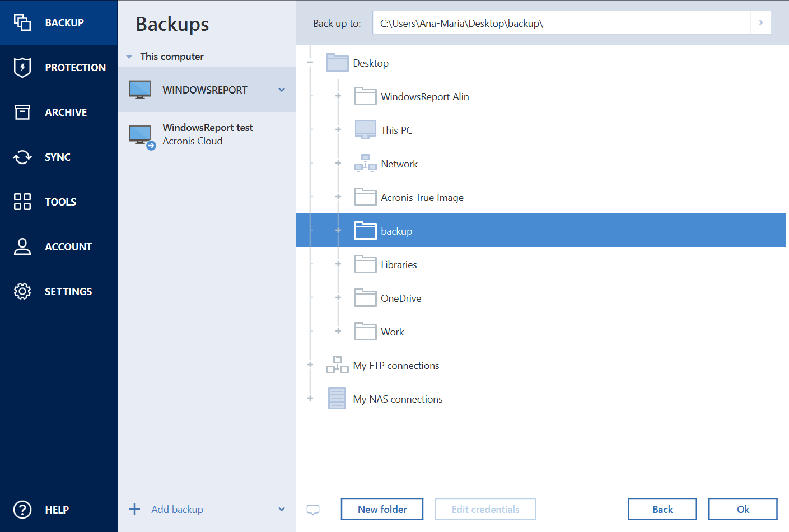This screenshot has height=532, width=789.
Task: Click the Edit credentials button
Action: click(x=485, y=509)
